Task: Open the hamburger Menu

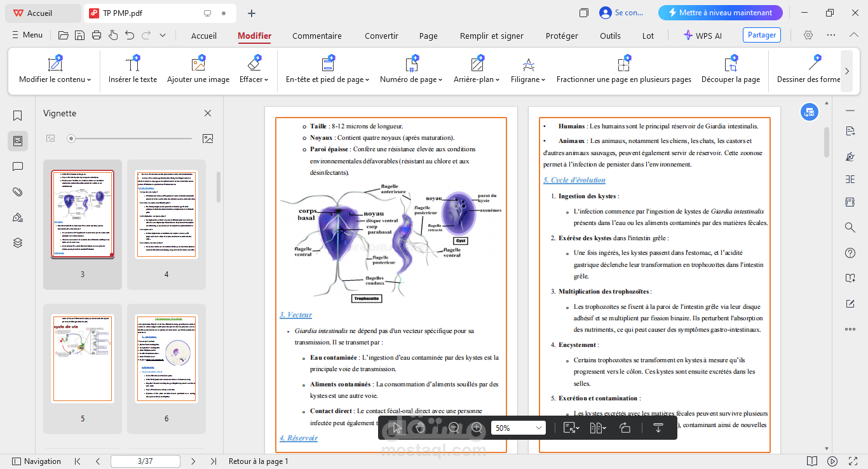Action: (x=27, y=36)
